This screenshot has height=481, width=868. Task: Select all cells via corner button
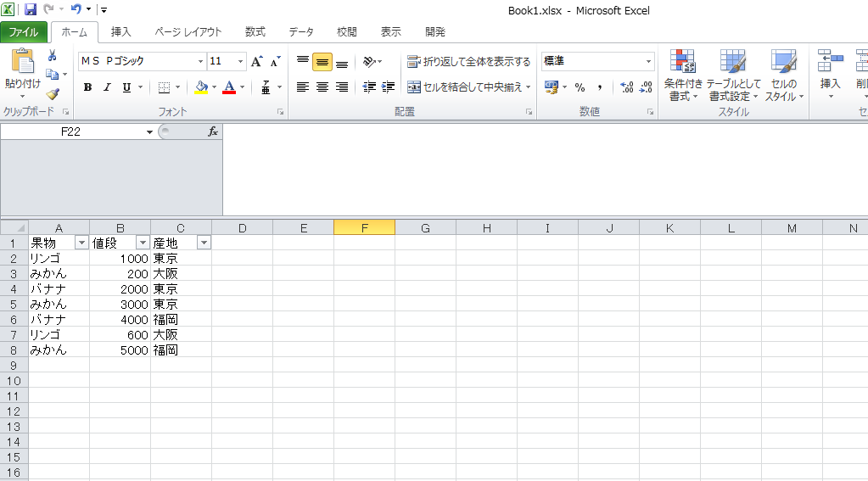14,227
